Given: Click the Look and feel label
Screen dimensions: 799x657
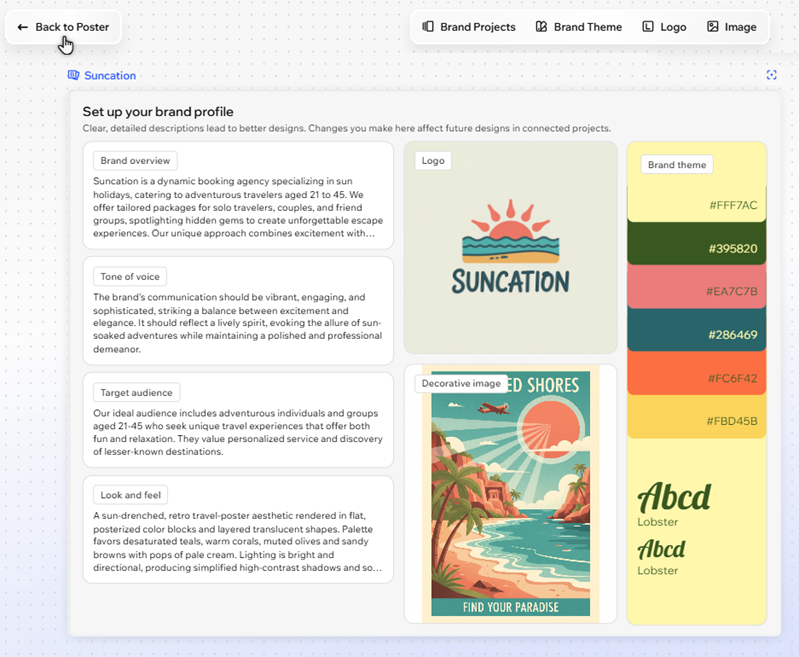Looking at the screenshot, I should 130,495.
